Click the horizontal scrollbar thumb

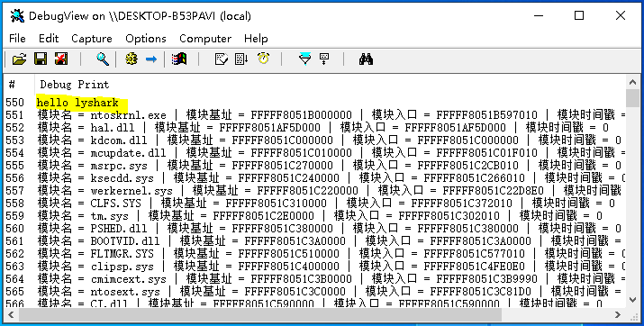pyautogui.click(x=260, y=315)
